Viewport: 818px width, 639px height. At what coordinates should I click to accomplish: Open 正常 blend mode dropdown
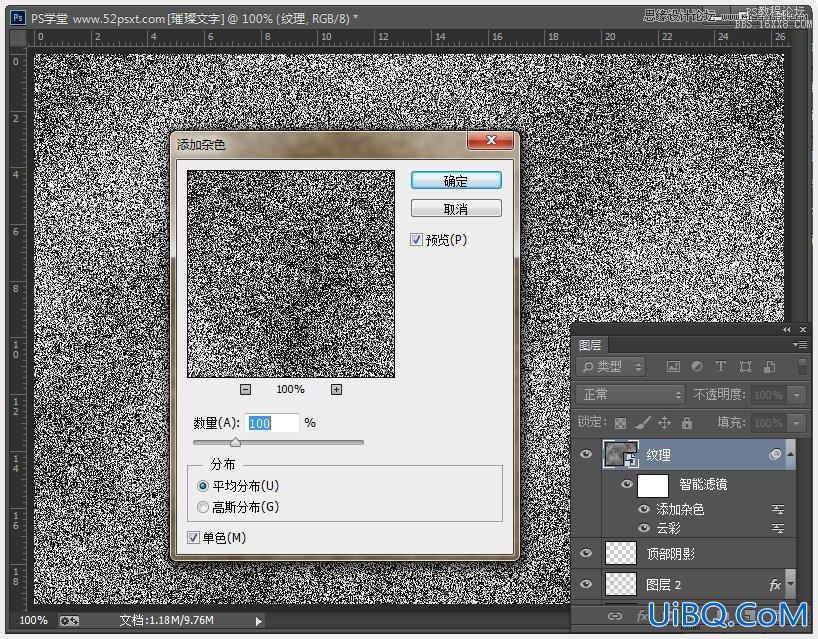pyautogui.click(x=630, y=394)
